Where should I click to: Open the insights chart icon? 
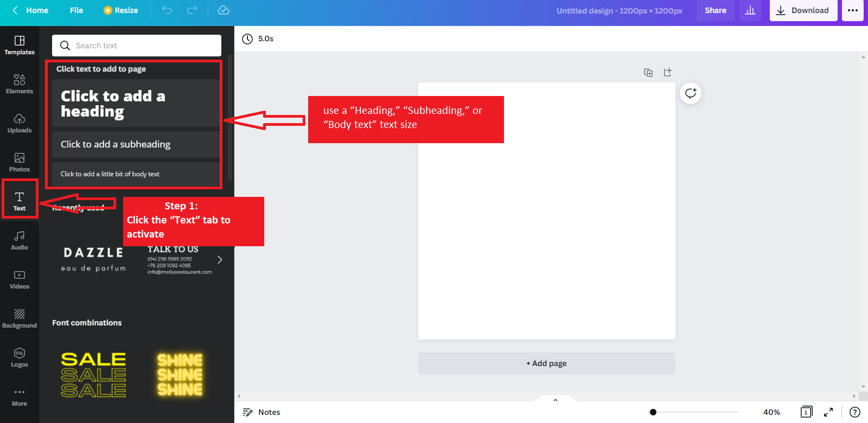pos(750,10)
